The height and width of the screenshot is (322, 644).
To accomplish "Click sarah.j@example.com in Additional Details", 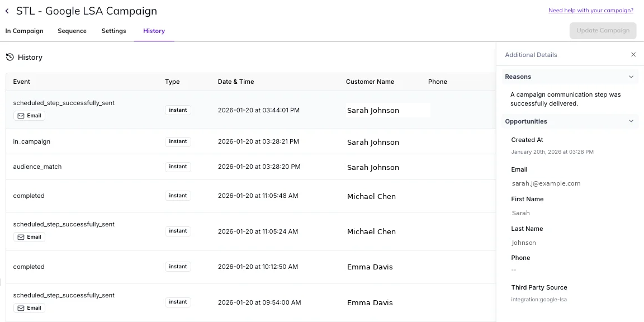I will coord(546,183).
